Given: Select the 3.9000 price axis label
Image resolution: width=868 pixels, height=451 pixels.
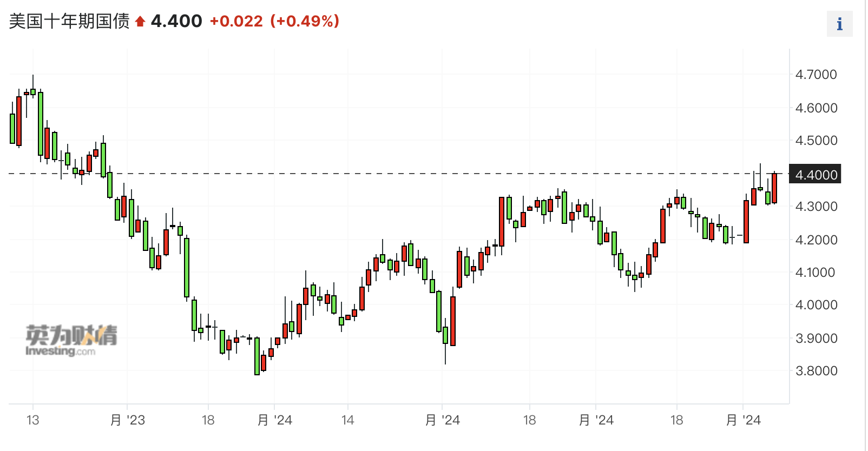Looking at the screenshot, I should pyautogui.click(x=816, y=339).
